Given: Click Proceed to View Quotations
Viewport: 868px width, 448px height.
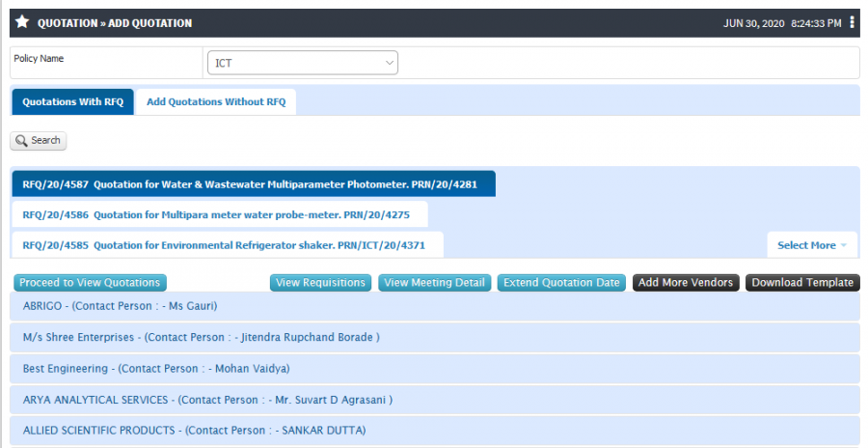Looking at the screenshot, I should click(90, 283).
